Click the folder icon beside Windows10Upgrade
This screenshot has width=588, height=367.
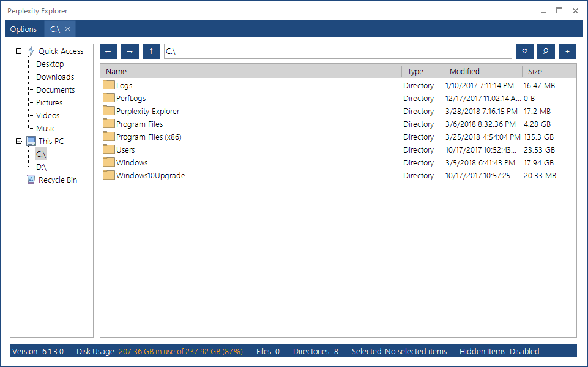[x=109, y=175]
